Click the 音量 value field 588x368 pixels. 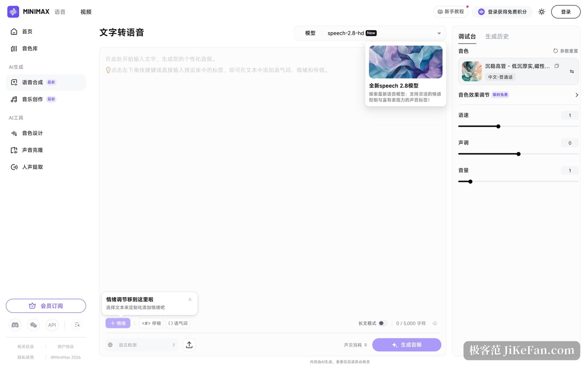tap(570, 171)
